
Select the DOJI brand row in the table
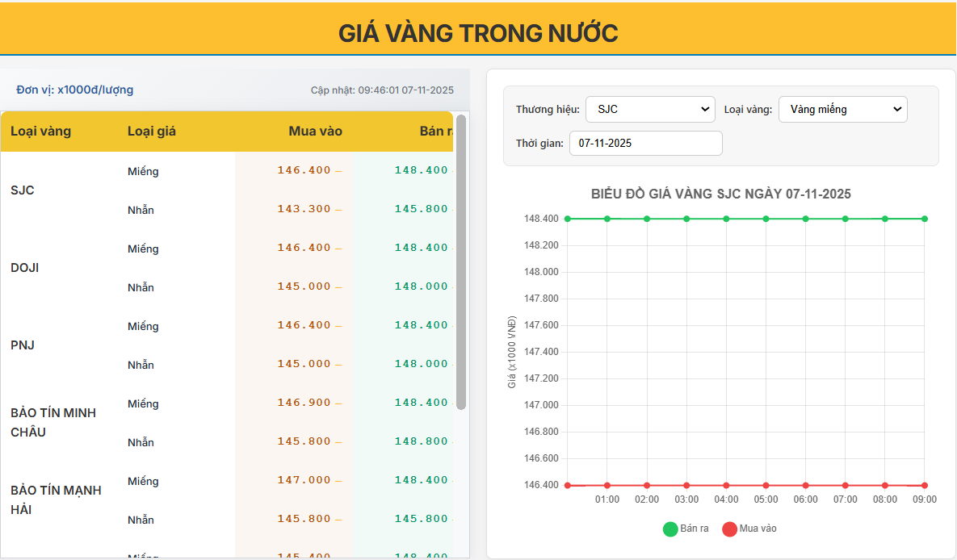pos(23,267)
